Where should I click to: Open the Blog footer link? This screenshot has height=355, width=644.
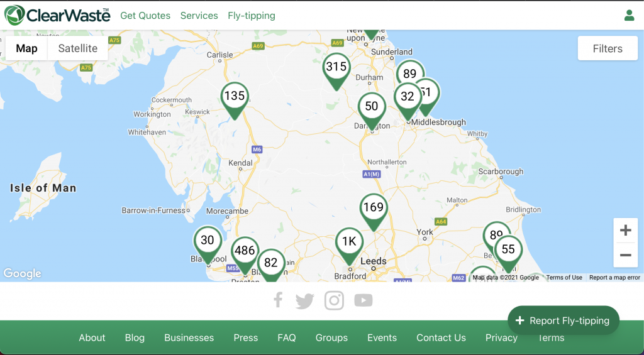135,338
